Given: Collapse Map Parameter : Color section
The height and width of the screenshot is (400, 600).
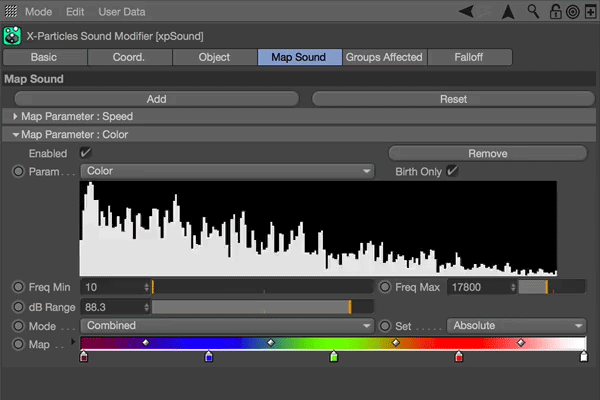Looking at the screenshot, I should [16, 135].
